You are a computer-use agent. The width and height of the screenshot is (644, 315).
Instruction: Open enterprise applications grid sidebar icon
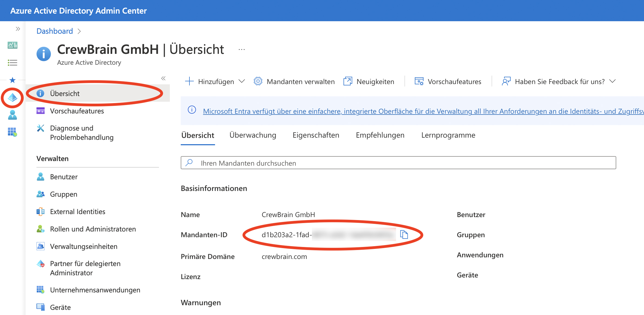(13, 132)
